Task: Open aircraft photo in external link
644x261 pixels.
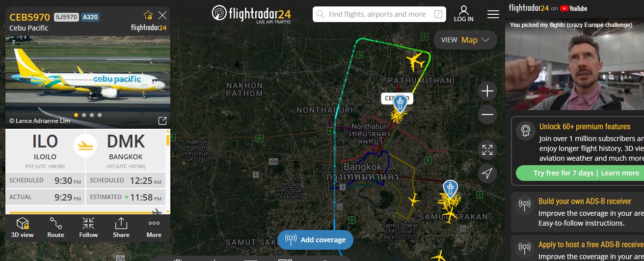Action: (x=162, y=121)
